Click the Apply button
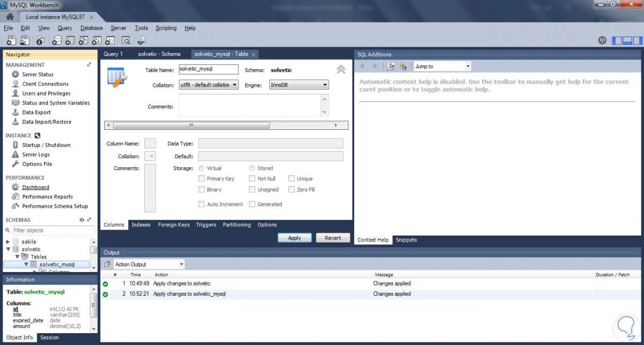The image size is (644, 345). [x=295, y=238]
